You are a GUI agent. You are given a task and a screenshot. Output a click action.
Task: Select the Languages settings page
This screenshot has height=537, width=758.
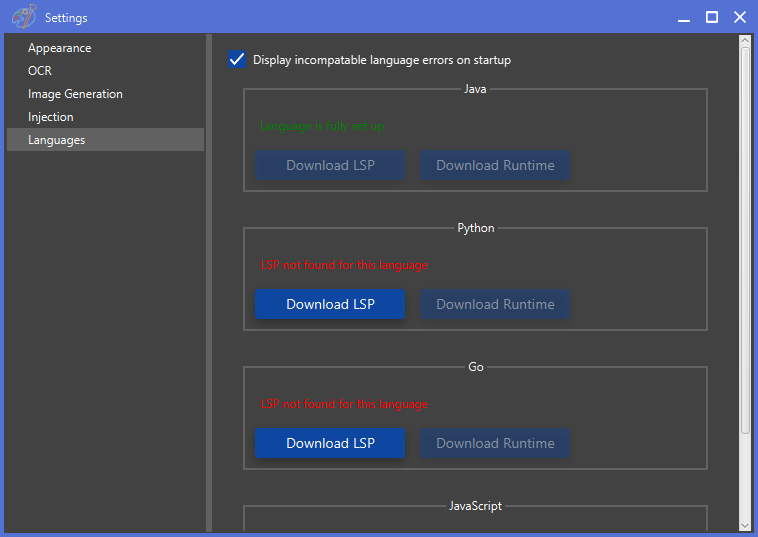[x=105, y=140]
